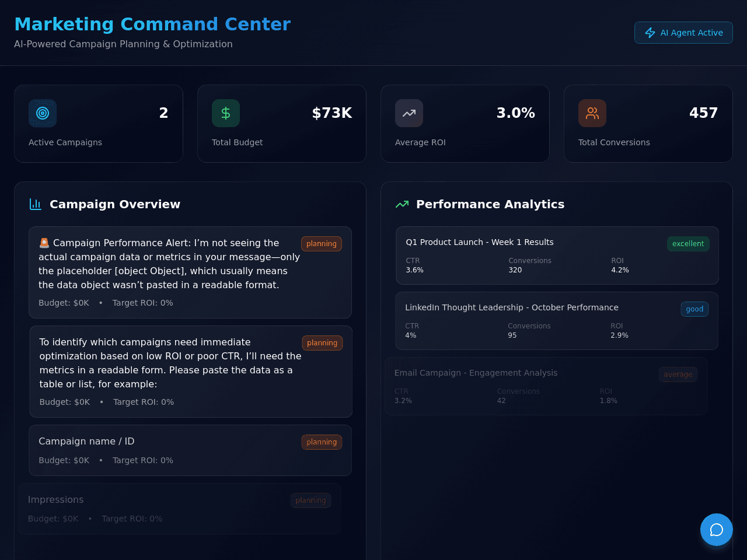Click the target icon on Active Campaigns card

[x=43, y=113]
